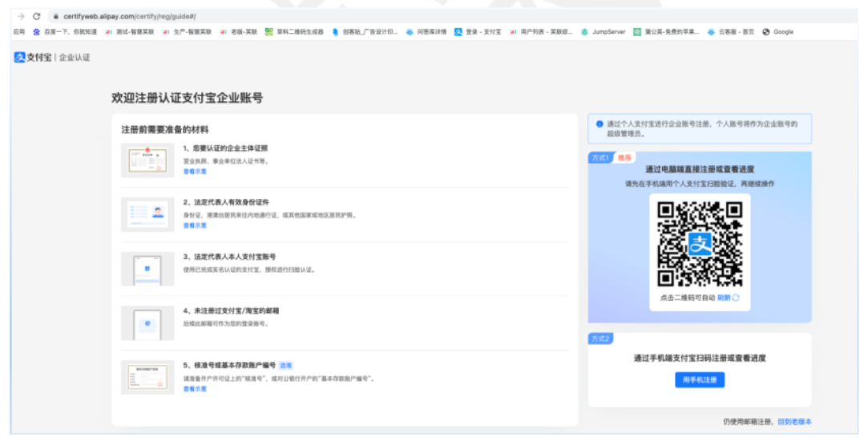
Task: Click the 方式2 label tag
Action: pos(600,339)
